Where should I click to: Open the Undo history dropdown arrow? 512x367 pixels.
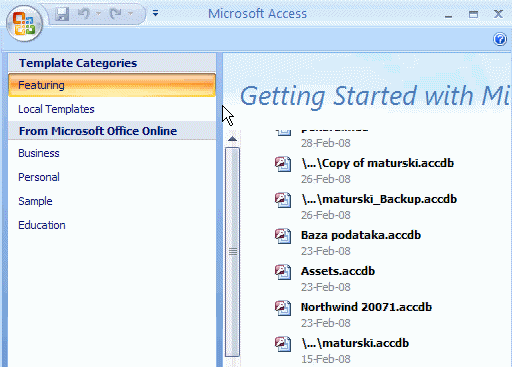pyautogui.click(x=99, y=14)
